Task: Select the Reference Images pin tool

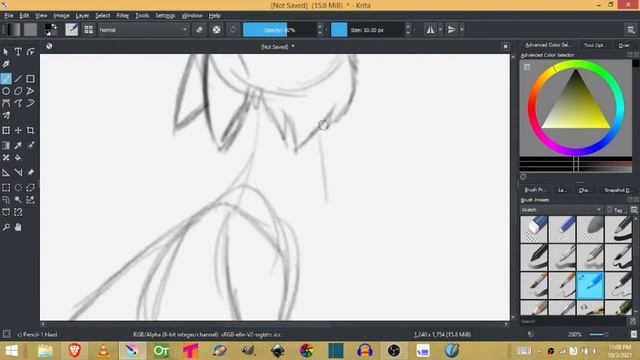Action: coord(30,173)
